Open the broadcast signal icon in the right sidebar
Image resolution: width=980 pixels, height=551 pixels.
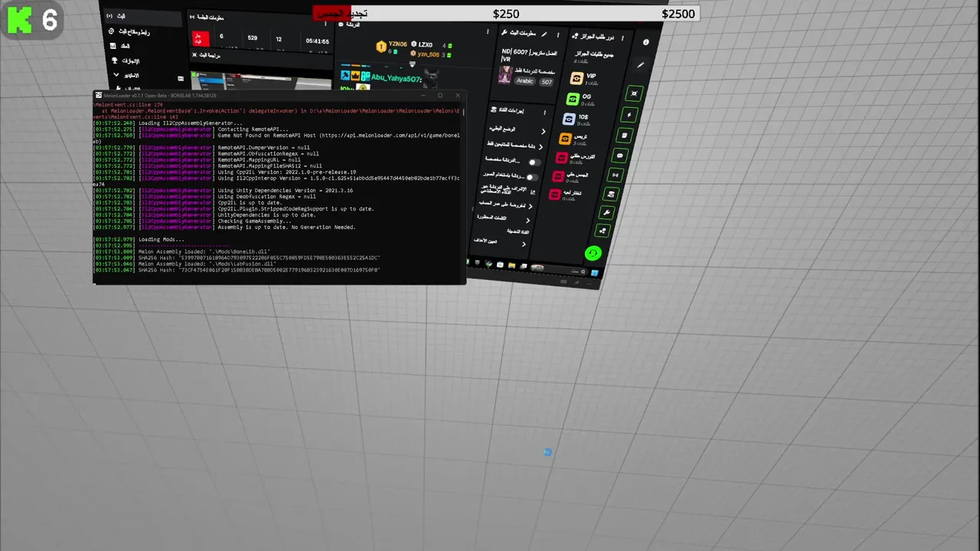pos(615,175)
